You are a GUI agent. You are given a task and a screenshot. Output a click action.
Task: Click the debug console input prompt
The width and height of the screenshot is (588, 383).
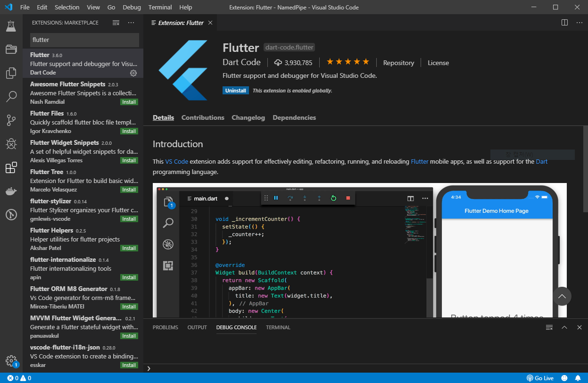[x=365, y=368]
